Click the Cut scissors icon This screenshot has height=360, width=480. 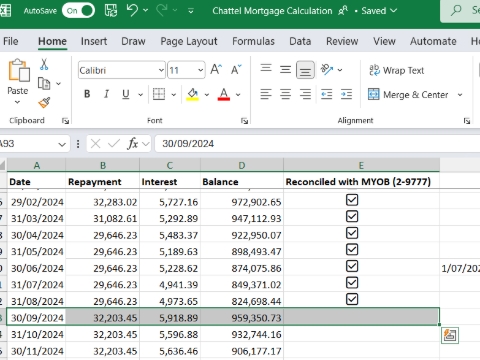(44, 64)
